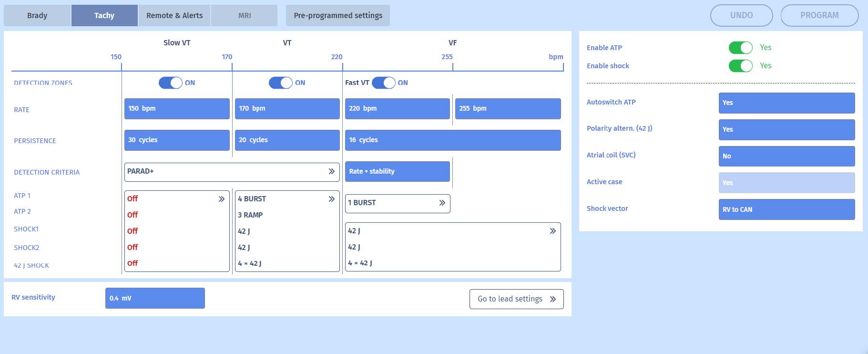Switch to the Brady tab

click(37, 15)
